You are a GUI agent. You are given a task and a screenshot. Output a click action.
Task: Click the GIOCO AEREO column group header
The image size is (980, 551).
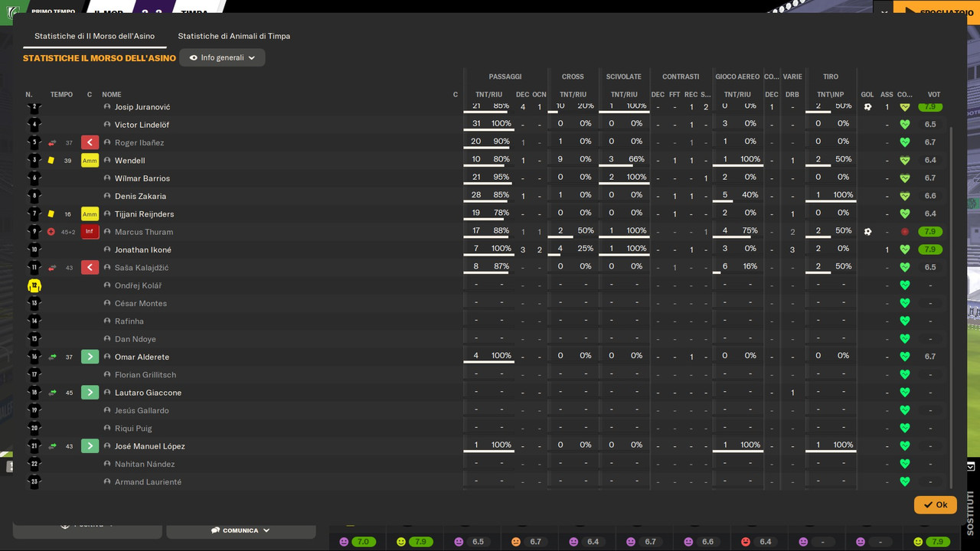click(x=737, y=77)
